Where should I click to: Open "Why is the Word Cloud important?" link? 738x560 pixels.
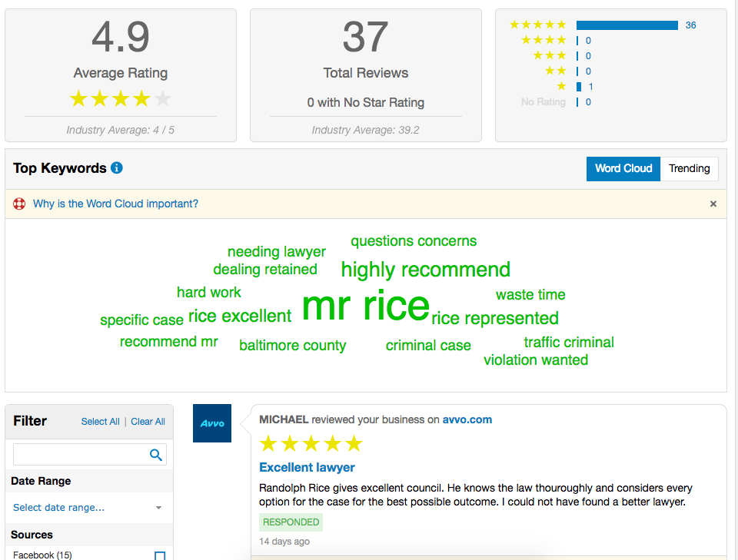point(115,204)
